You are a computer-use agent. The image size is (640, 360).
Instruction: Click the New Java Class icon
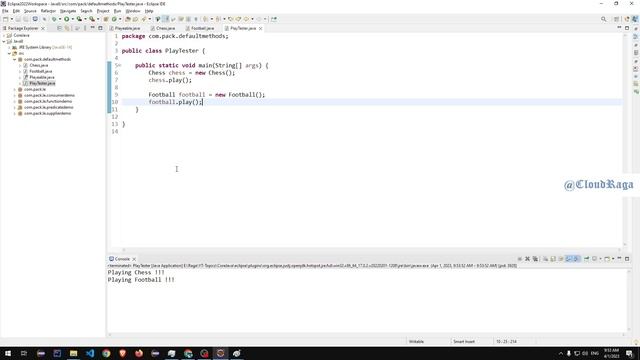click(114, 19)
